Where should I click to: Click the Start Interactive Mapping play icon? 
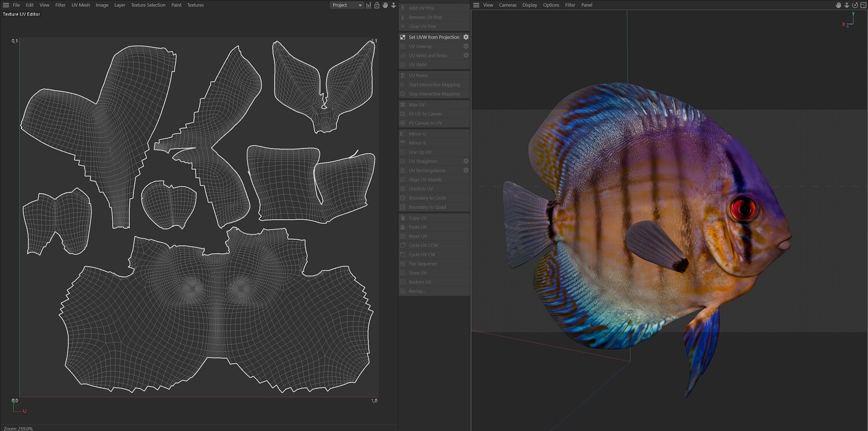[403, 85]
